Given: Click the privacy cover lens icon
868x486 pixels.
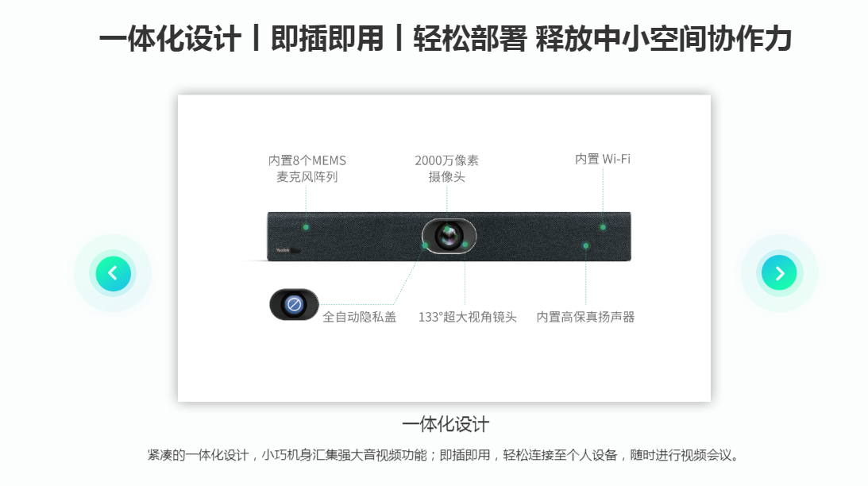Looking at the screenshot, I should coord(294,304).
